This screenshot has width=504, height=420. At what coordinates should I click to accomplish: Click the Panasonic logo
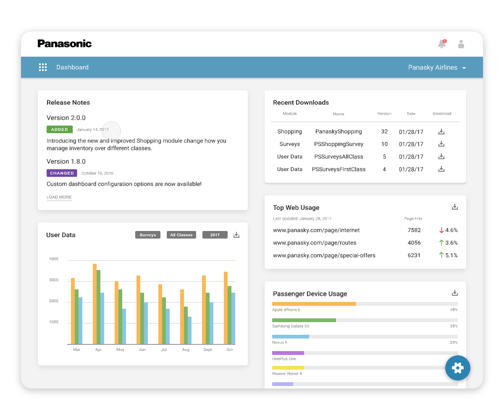pos(65,44)
